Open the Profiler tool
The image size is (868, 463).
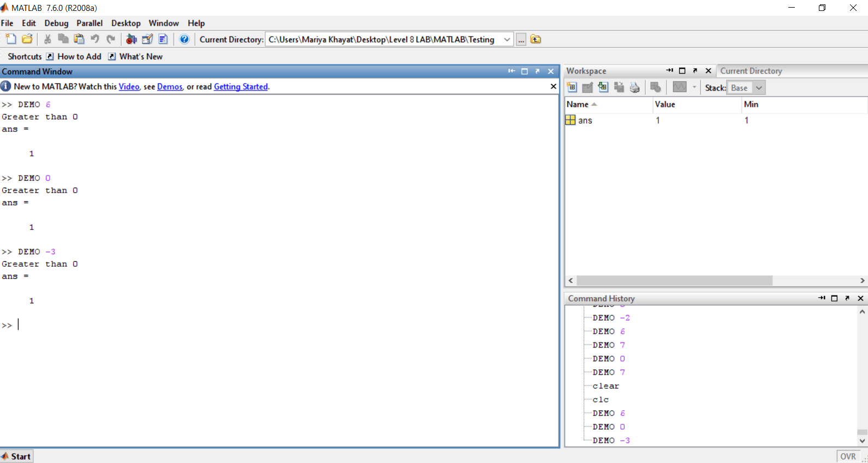coord(163,39)
